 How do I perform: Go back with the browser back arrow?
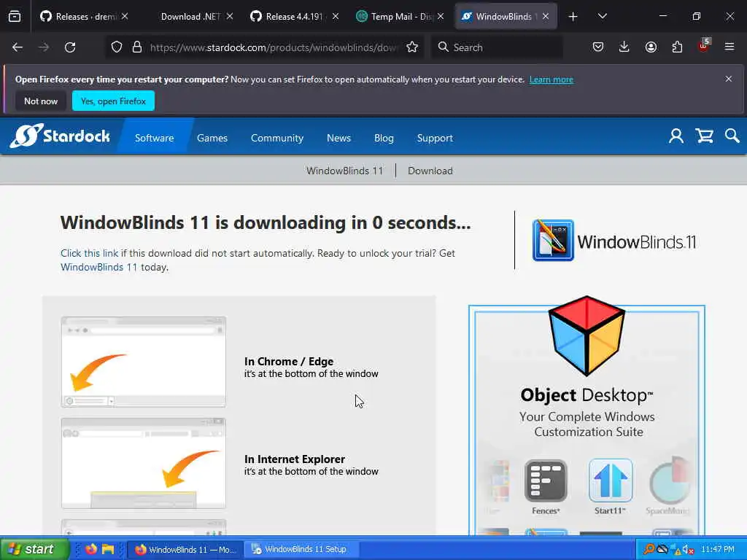18,47
